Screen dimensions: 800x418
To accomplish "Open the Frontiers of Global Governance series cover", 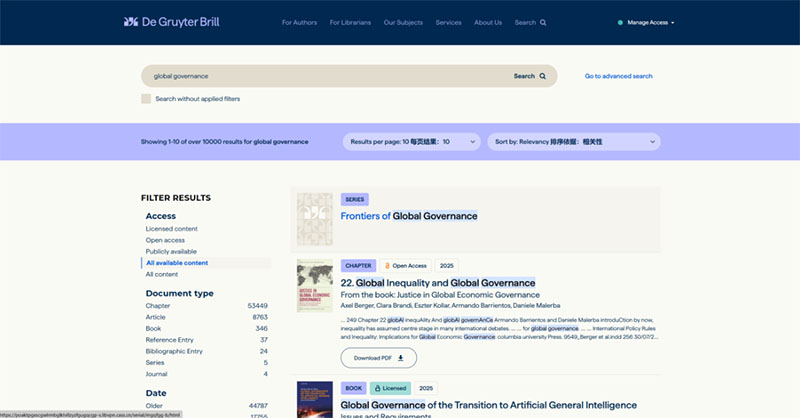I will point(315,220).
